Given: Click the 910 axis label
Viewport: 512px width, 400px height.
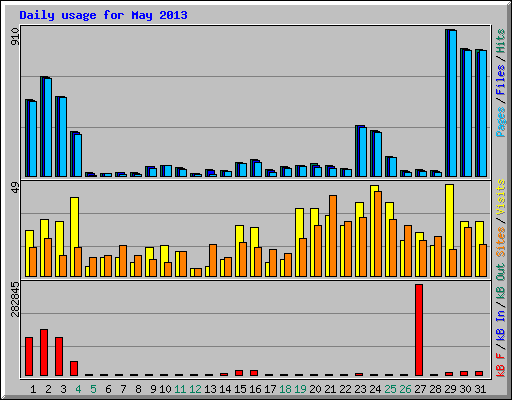Looking at the screenshot, I should point(15,37).
